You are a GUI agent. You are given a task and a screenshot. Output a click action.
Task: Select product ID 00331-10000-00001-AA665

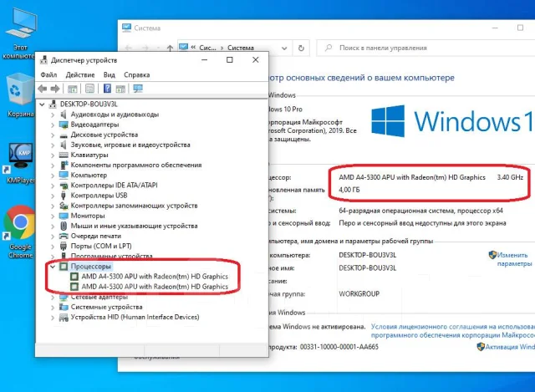(339, 347)
